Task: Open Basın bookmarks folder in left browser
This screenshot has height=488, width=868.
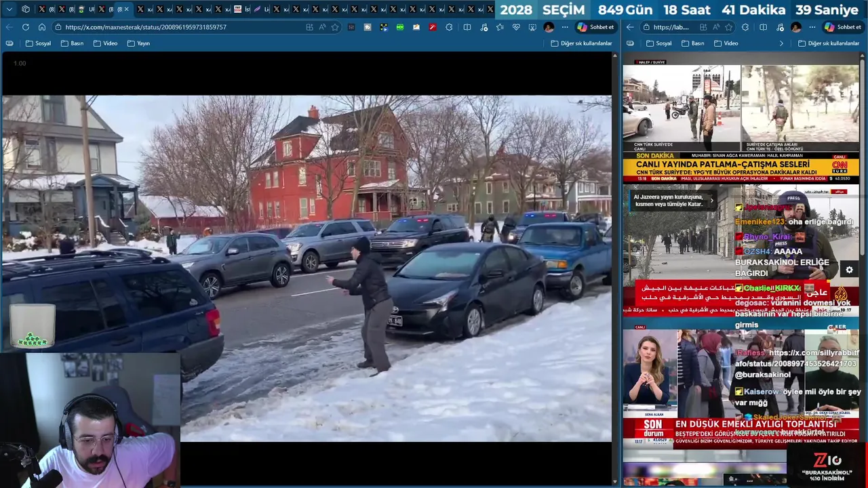Action: [x=72, y=43]
